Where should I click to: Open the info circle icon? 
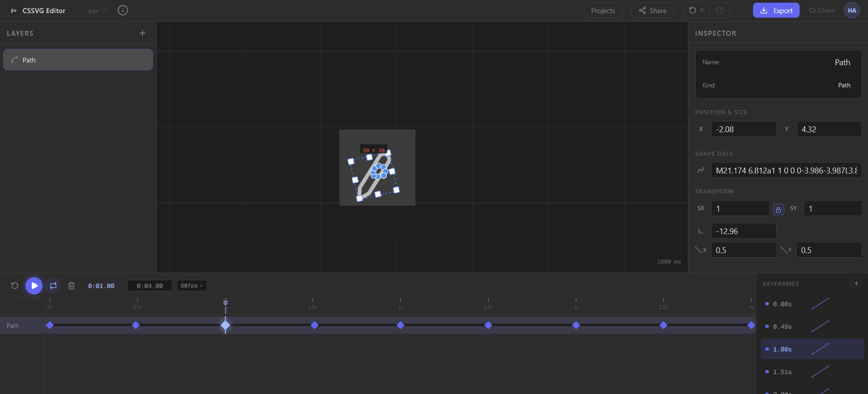coord(123,10)
